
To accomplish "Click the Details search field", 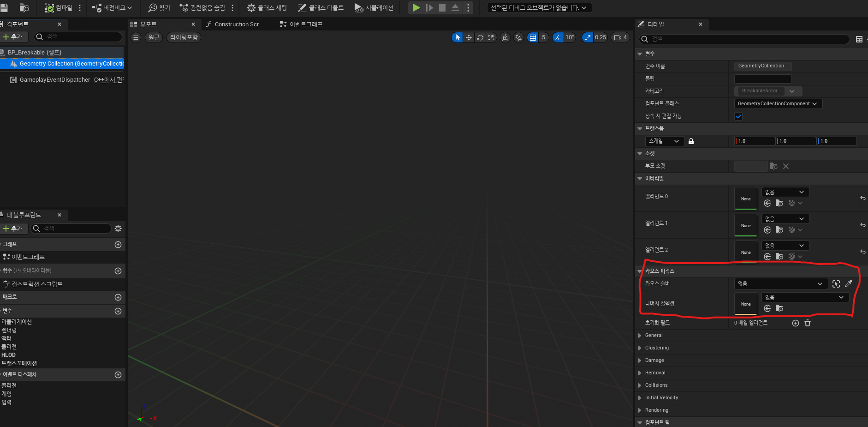I will (x=744, y=39).
